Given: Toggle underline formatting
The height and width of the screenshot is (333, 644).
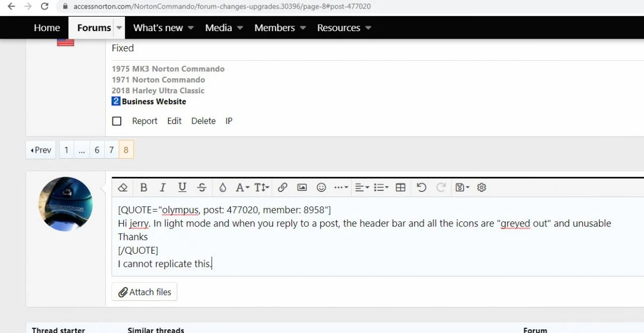Looking at the screenshot, I should click(x=182, y=188).
